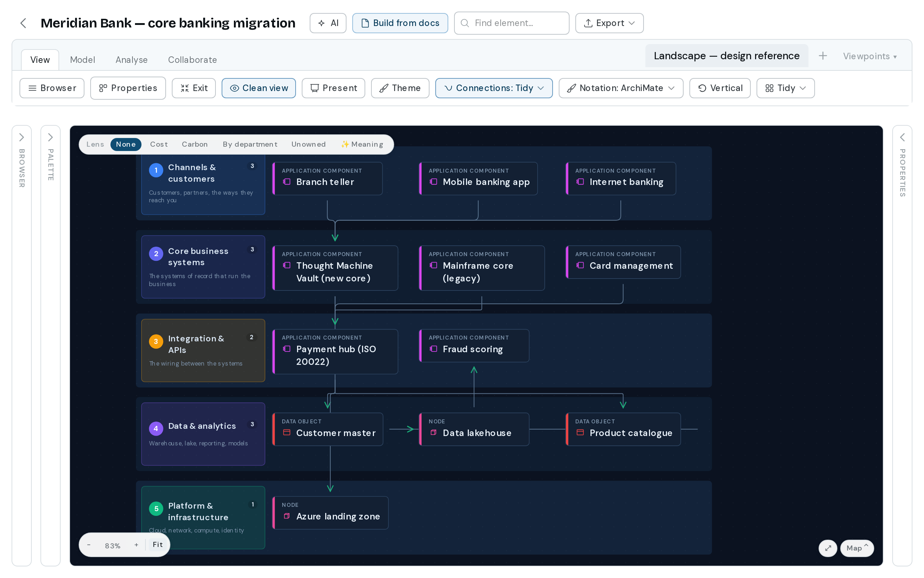The width and height of the screenshot is (924, 578).
Task: Select the Integration & APIs layer card
Action: click(x=203, y=350)
